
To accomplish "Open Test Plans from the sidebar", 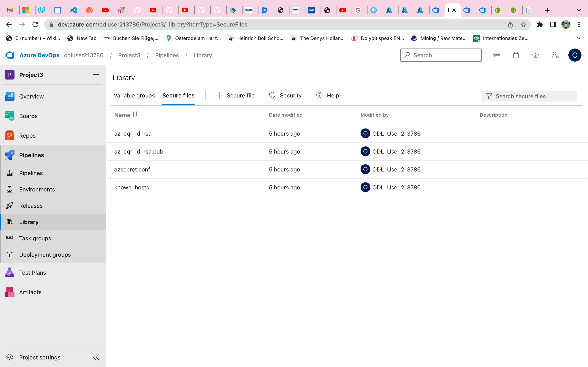I will [32, 272].
